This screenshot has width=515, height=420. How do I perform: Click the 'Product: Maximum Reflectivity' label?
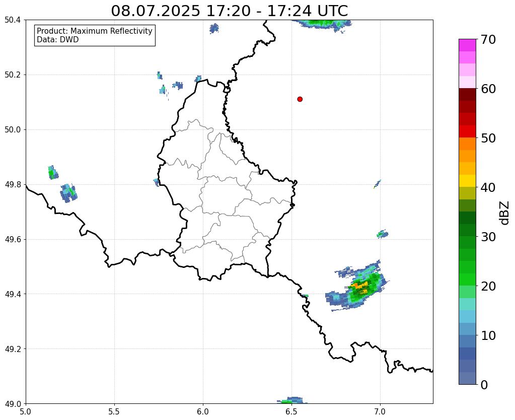pyautogui.click(x=95, y=31)
